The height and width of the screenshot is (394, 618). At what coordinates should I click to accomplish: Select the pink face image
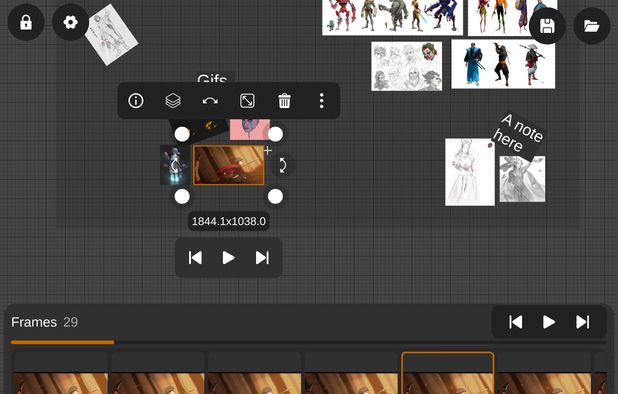pos(250,130)
